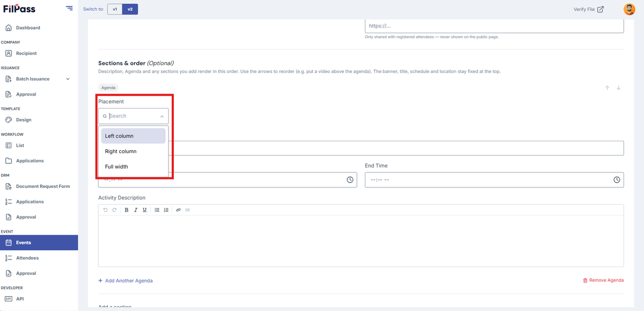
Task: Select Full width placement option
Action: (133, 167)
